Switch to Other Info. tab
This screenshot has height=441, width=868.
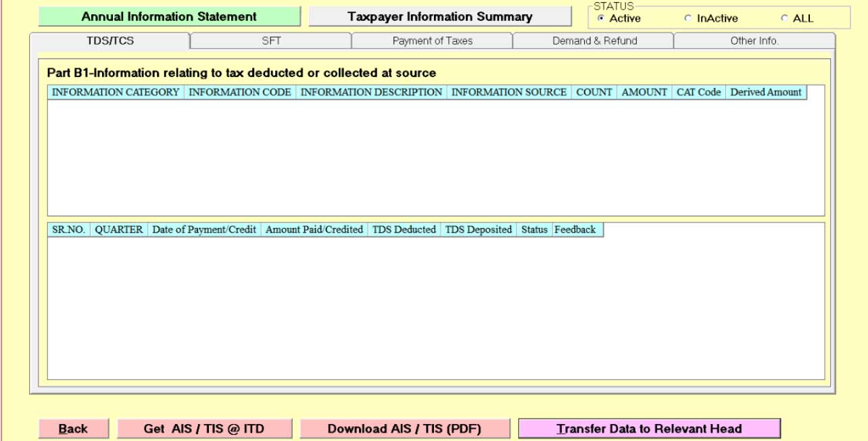point(754,41)
